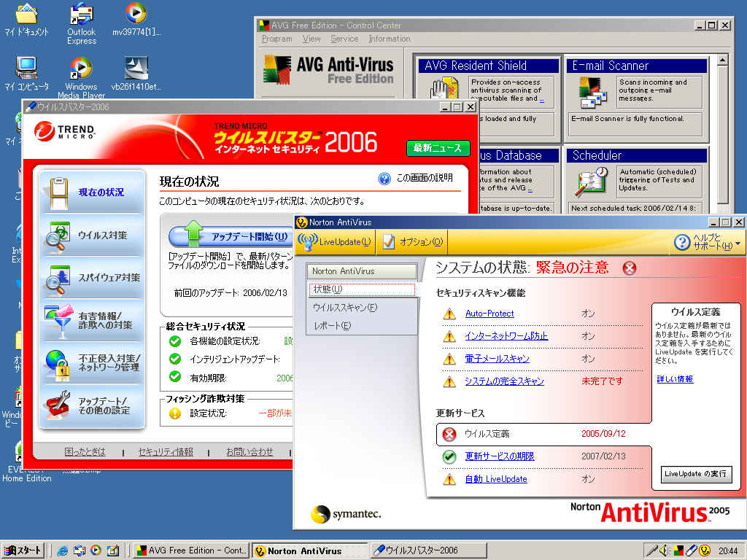This screenshot has height=560, width=747.
Task: Open ヘルプとサポート(H) dropdown in Norton
Action: [708, 242]
